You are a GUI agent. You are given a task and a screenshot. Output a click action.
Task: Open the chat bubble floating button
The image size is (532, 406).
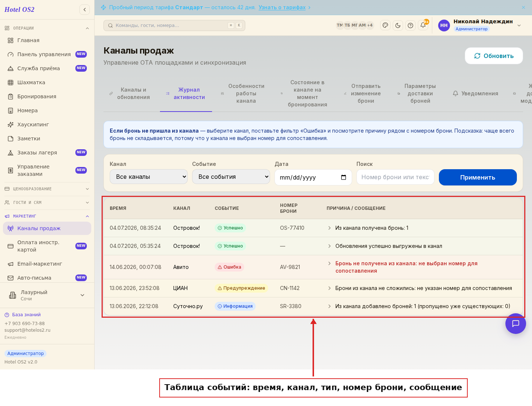click(516, 324)
